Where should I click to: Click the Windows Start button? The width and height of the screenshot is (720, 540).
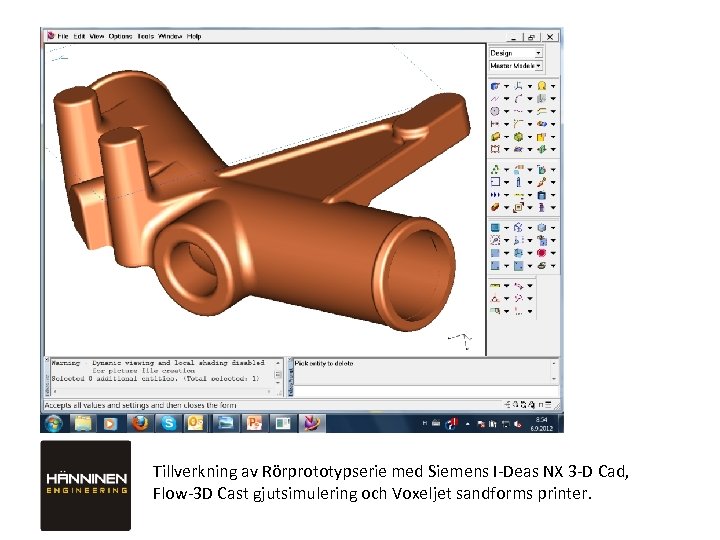[x=54, y=423]
